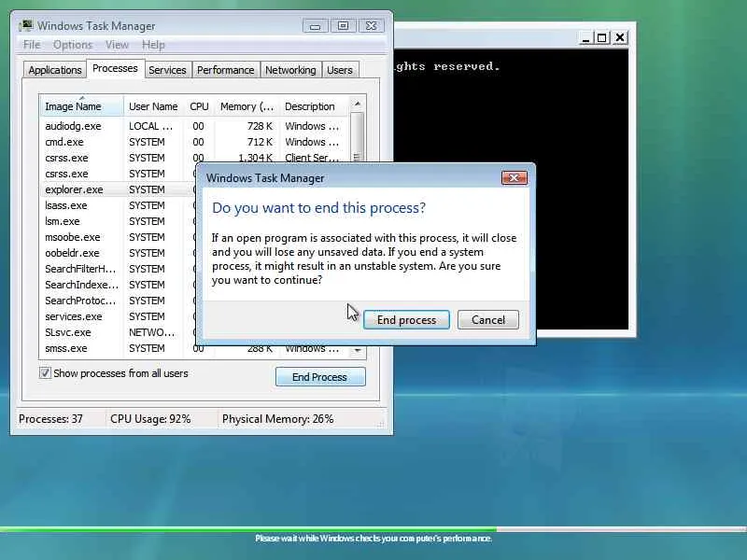Click Processes: 37 in status bar
This screenshot has height=560, width=747.
50,419
